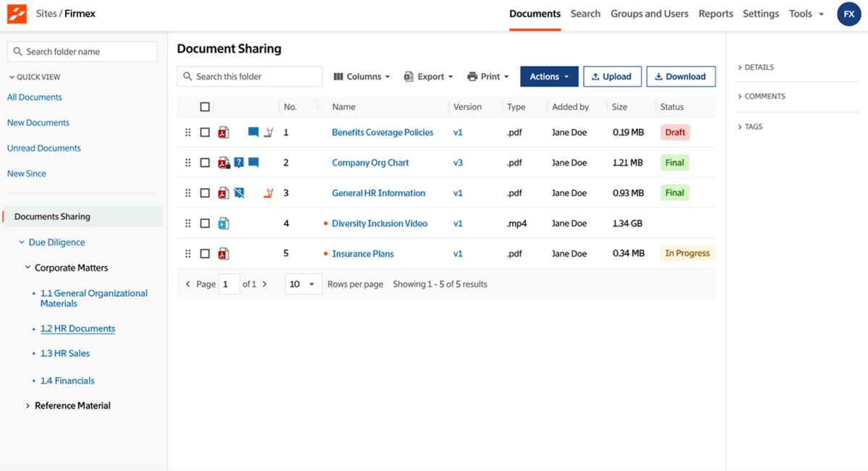Viewport: 868px width, 471px height.
Task: Expand the DETAILS panel on the right
Action: click(x=759, y=67)
